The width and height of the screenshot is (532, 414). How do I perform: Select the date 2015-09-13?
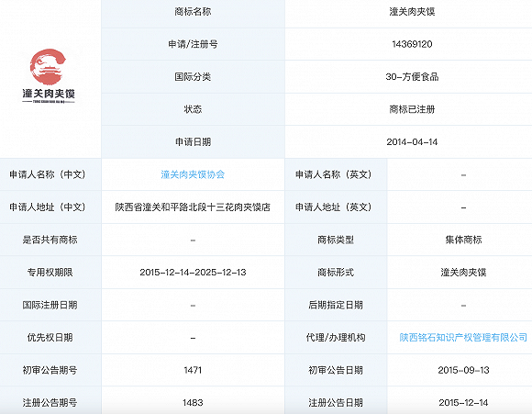[x=463, y=370]
